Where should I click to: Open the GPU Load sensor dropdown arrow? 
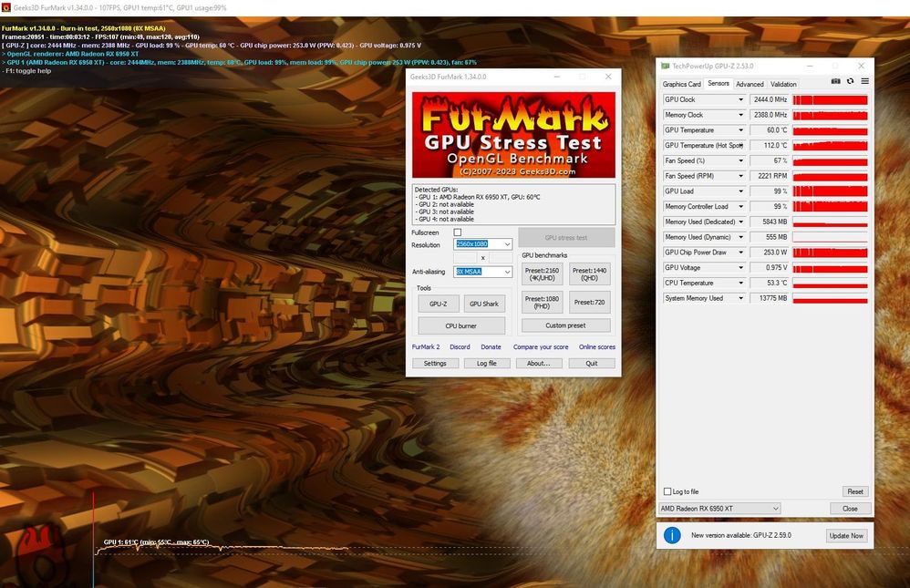(740, 191)
